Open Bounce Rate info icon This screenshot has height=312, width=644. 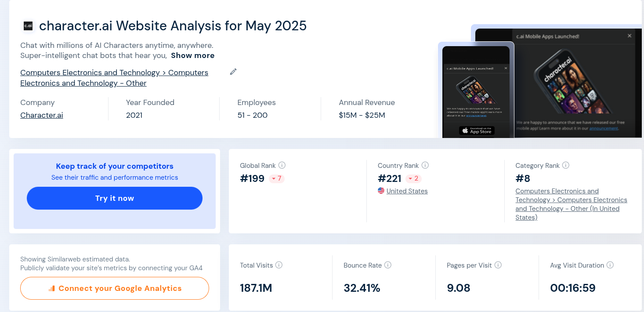388,265
